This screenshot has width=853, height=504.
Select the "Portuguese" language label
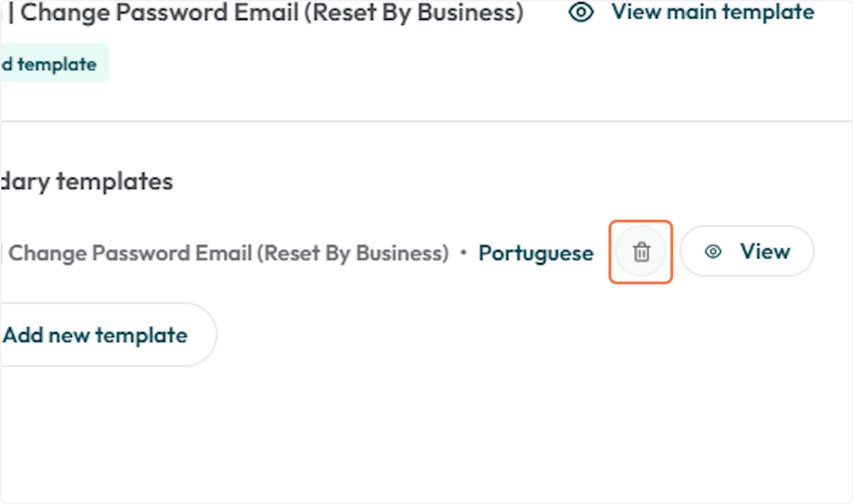tap(535, 253)
